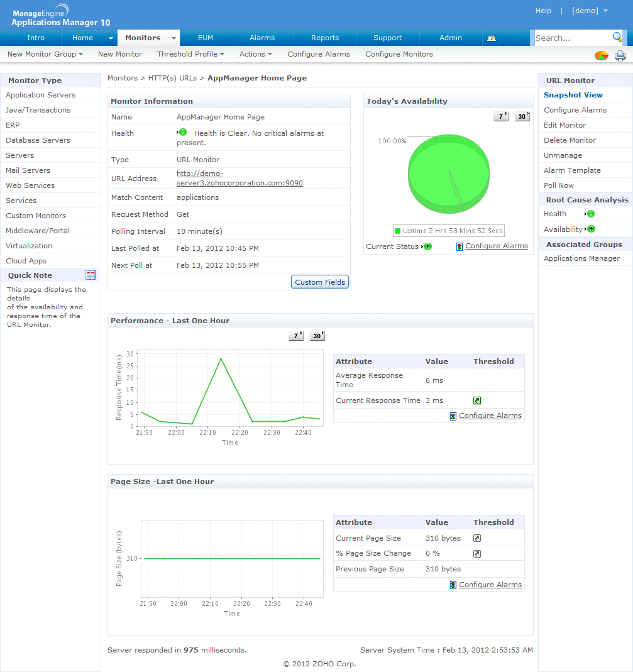Open the demo-server3 URL address link
This screenshot has height=672, width=633.
click(239, 179)
